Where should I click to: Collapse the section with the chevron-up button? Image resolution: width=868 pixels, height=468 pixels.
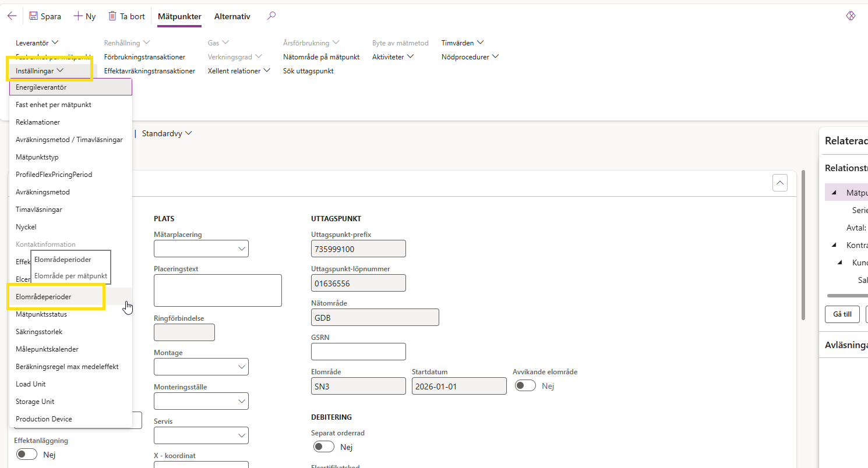(x=779, y=183)
